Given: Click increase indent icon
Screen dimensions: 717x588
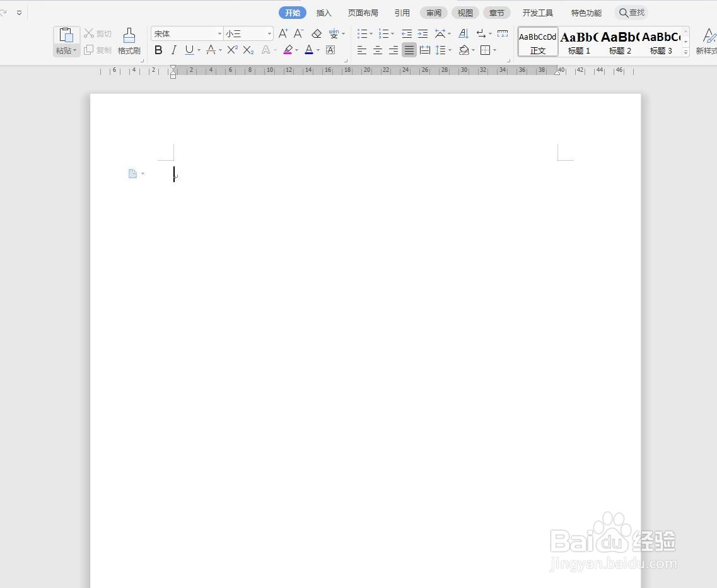Looking at the screenshot, I should point(423,33).
